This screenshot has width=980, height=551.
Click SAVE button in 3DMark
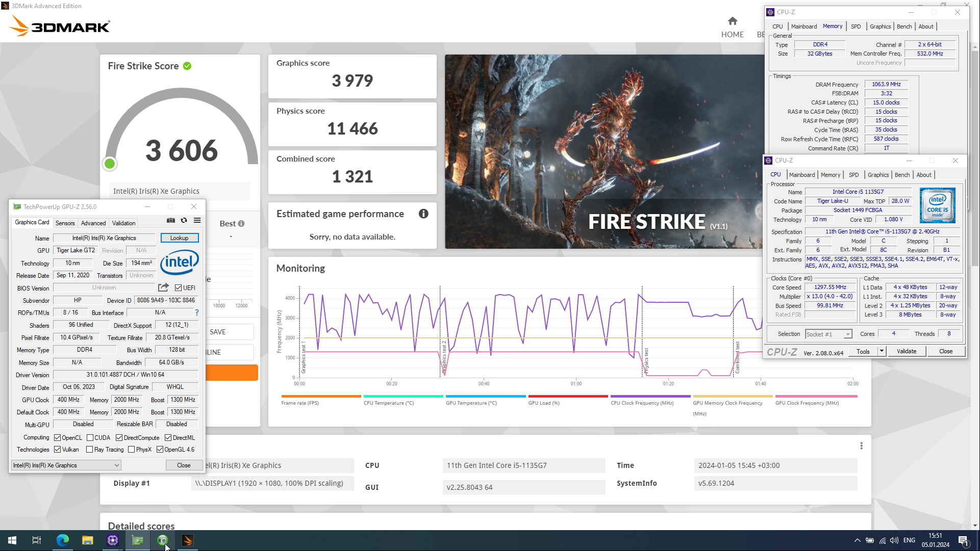230,332
